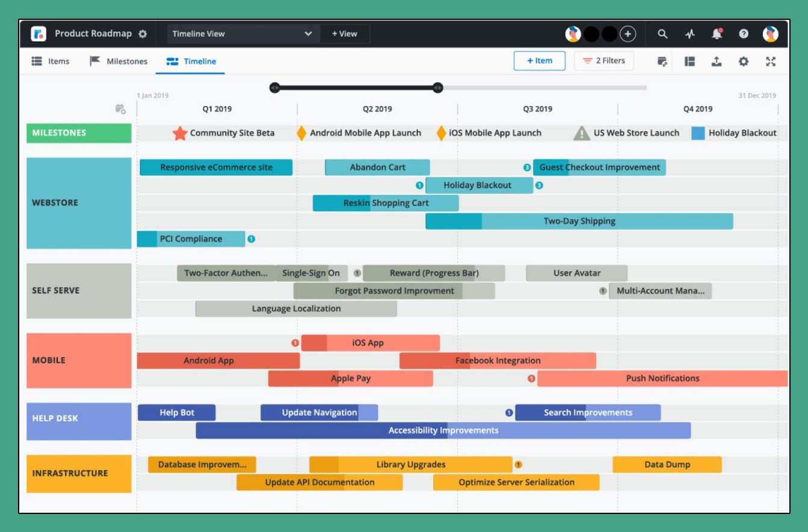Open the 2 Filters button

pyautogui.click(x=603, y=61)
